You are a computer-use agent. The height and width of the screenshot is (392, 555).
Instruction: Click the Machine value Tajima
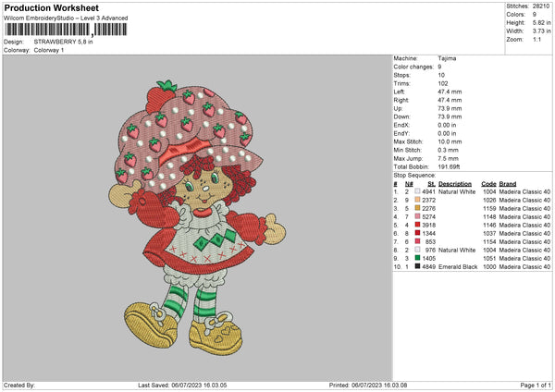pyautogui.click(x=447, y=58)
